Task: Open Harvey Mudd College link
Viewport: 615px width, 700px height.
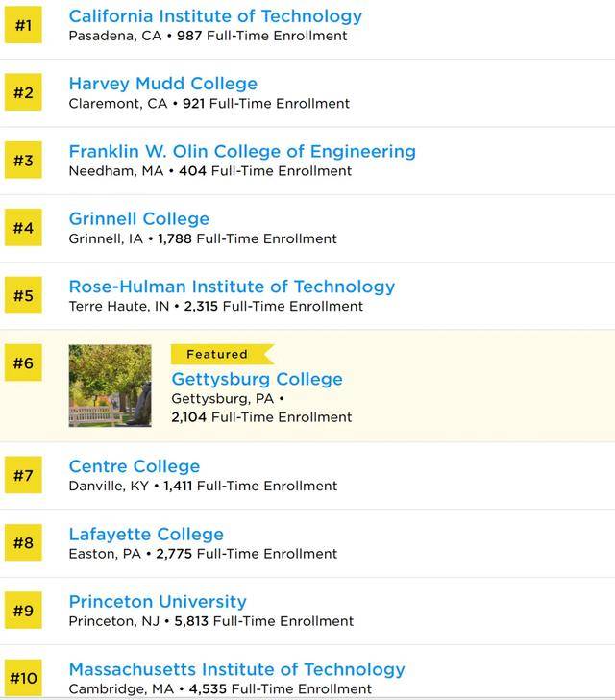Action: pyautogui.click(x=163, y=84)
